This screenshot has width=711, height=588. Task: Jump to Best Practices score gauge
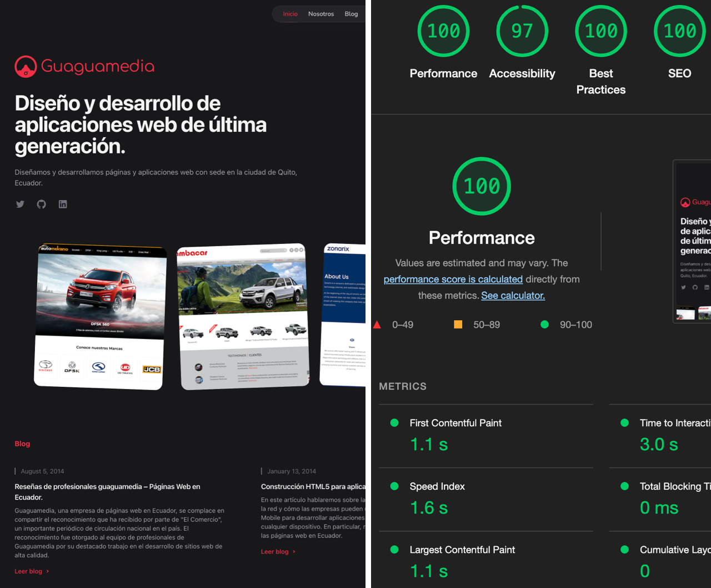[600, 31]
